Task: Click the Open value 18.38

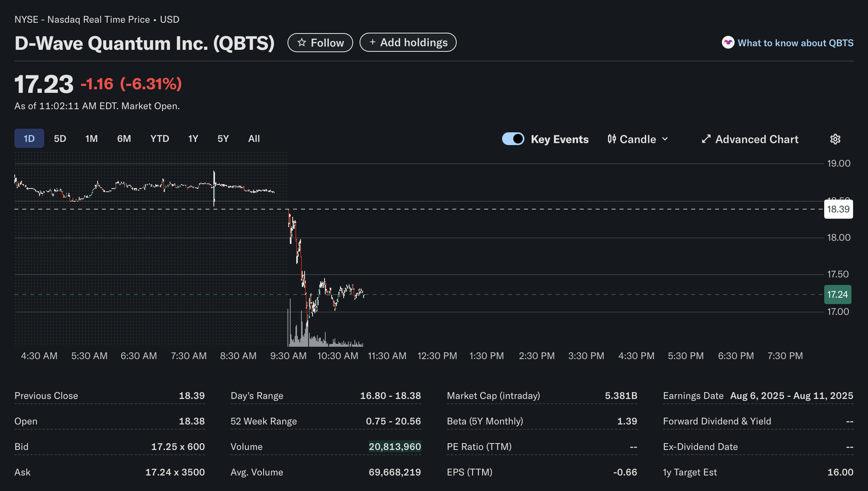Action: pyautogui.click(x=192, y=421)
